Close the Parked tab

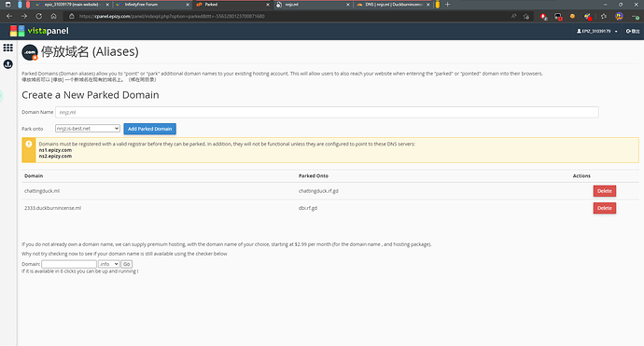tap(268, 5)
